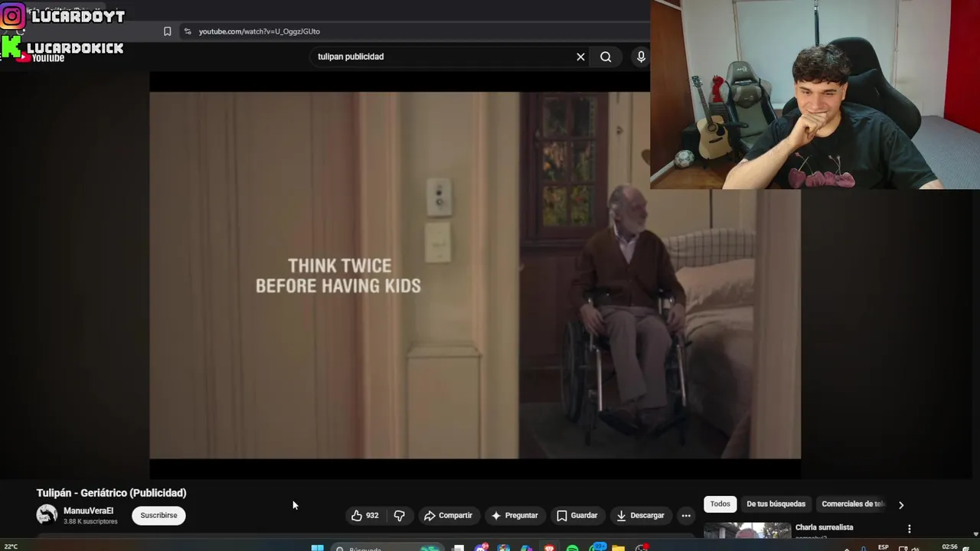Open Spotify from the taskbar
Screen dimensions: 980x551
point(573,548)
